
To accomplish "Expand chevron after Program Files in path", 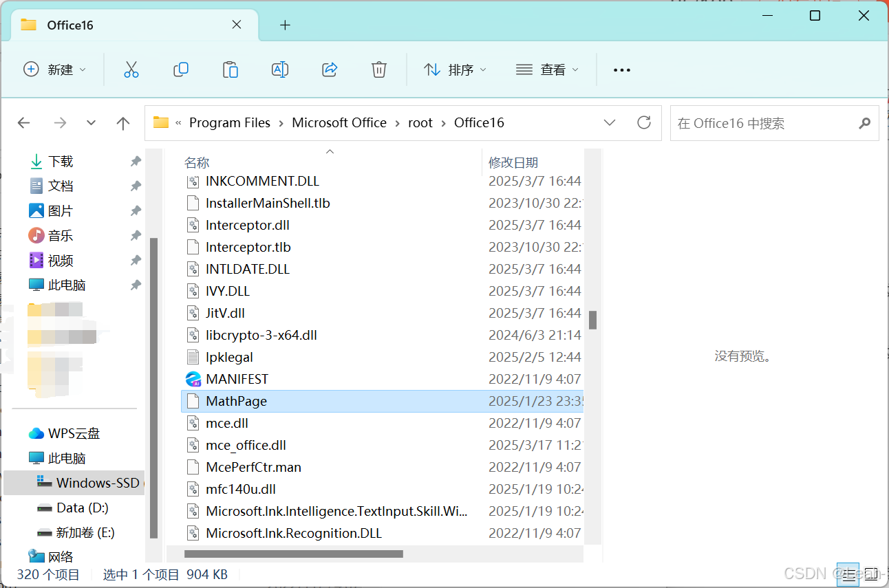I will (281, 123).
